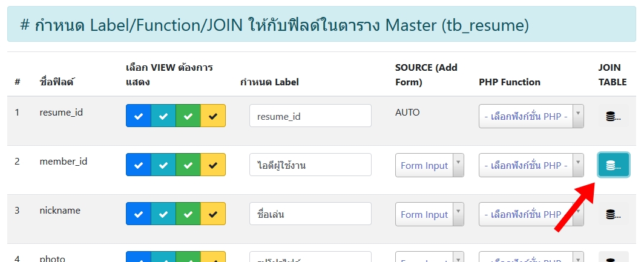Screen dimensions: 644x262
Task: Click the PHP Function column header
Action: [510, 82]
